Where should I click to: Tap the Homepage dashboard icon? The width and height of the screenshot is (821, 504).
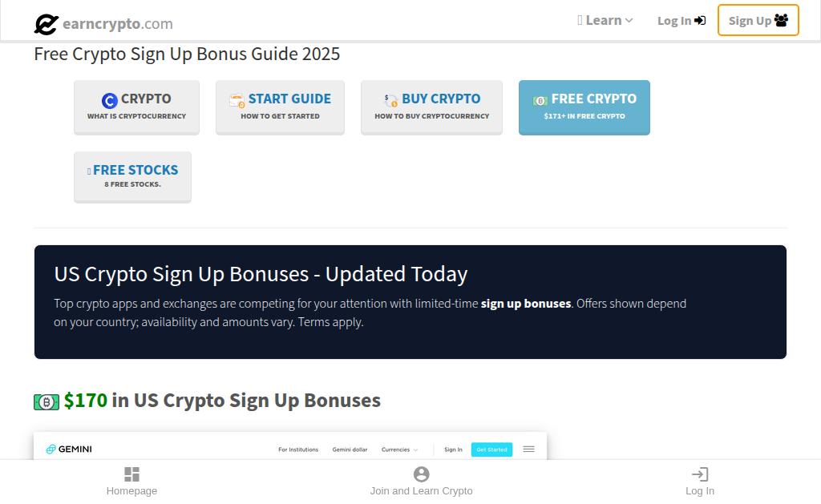click(131, 474)
